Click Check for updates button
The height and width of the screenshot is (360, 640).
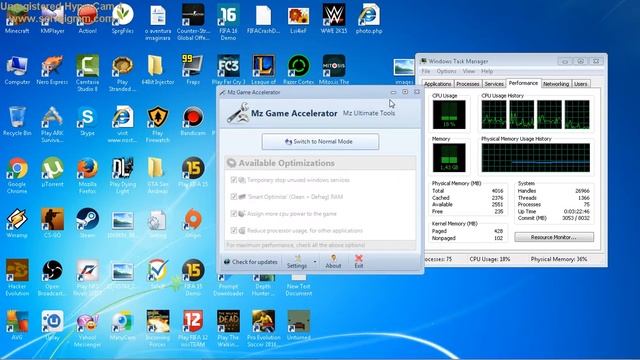pos(251,262)
